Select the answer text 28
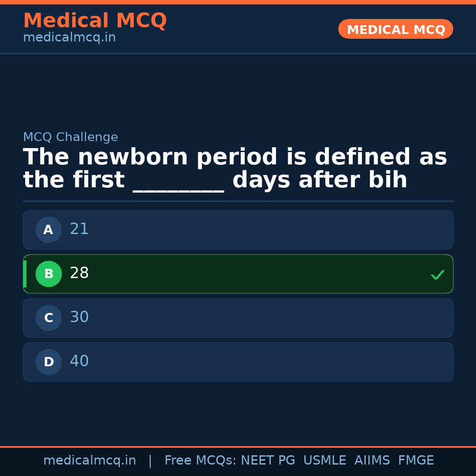Viewport: 476px width, 476px height. 79,273
